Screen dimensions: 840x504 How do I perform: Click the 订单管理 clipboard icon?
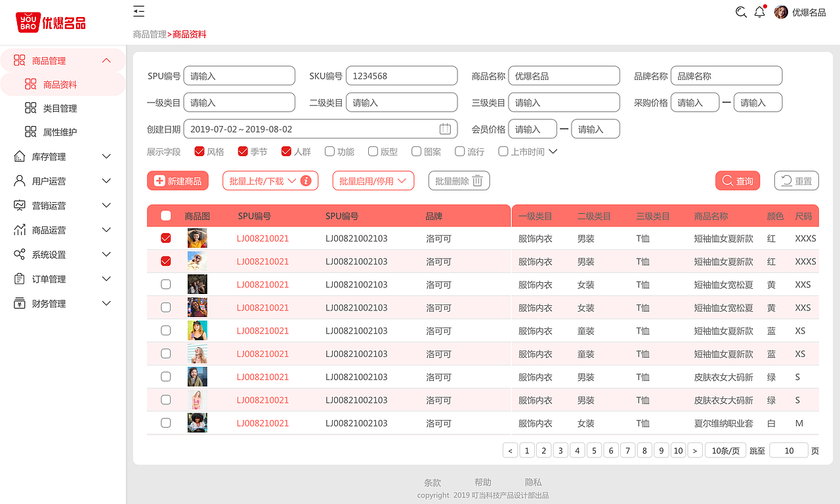tap(19, 279)
